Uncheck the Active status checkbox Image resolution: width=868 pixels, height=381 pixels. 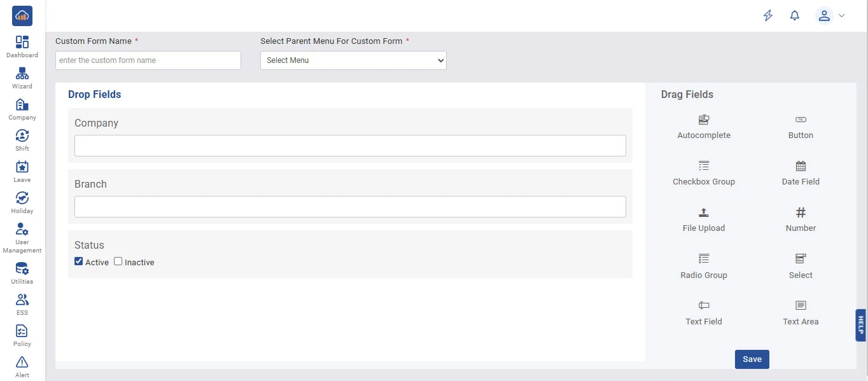click(x=79, y=261)
